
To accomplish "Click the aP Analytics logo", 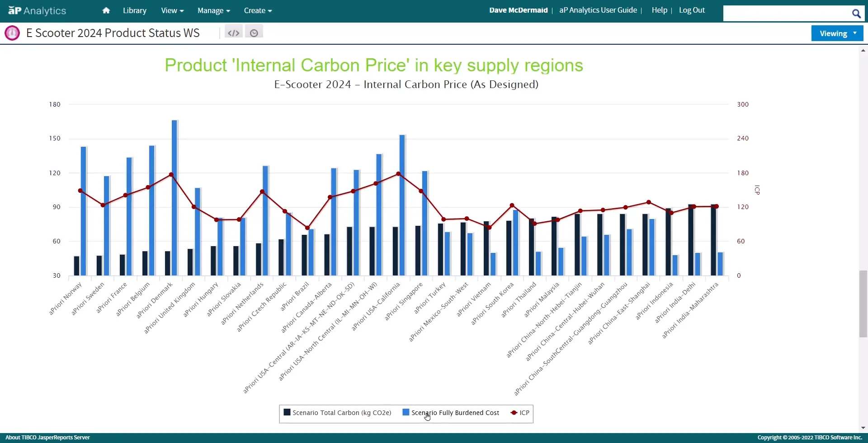I will pyautogui.click(x=37, y=11).
